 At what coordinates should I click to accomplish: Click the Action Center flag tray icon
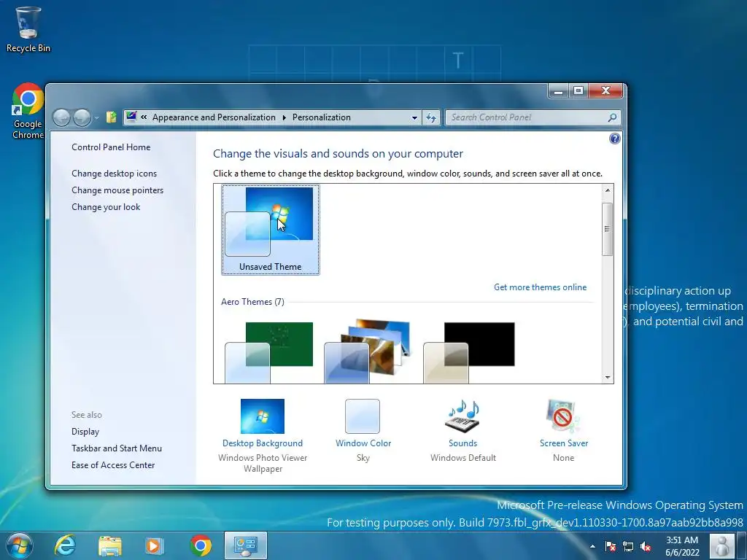[611, 546]
